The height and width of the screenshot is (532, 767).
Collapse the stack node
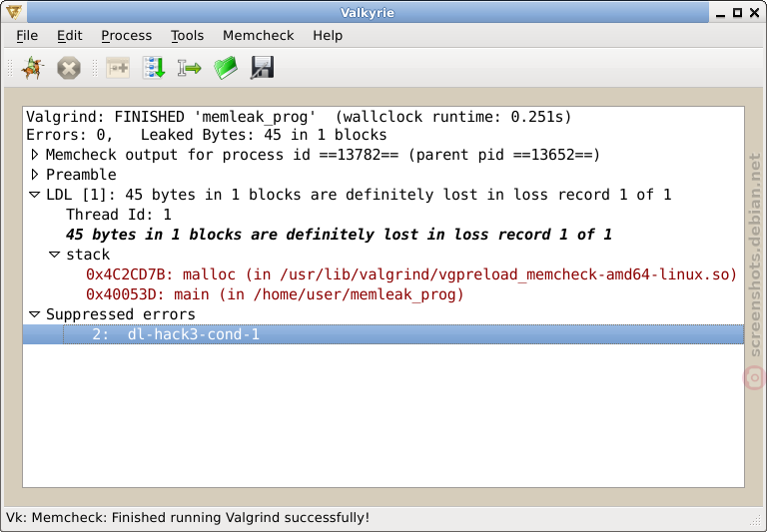pos(54,255)
